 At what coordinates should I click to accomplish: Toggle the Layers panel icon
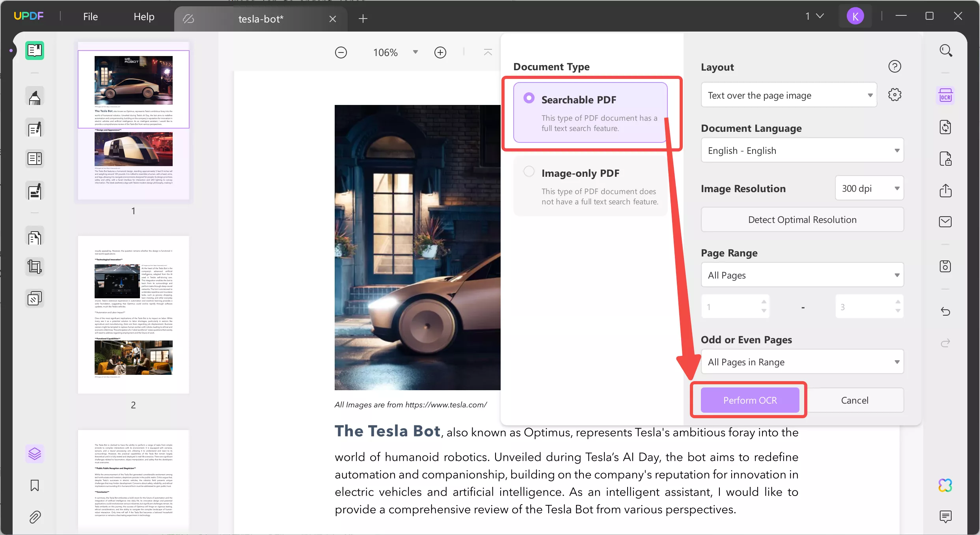coord(35,454)
